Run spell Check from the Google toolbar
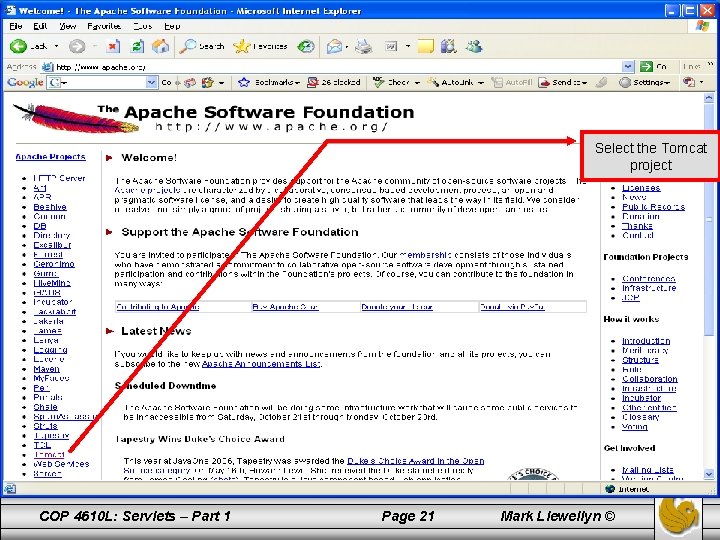The width and height of the screenshot is (720, 540). [x=391, y=83]
